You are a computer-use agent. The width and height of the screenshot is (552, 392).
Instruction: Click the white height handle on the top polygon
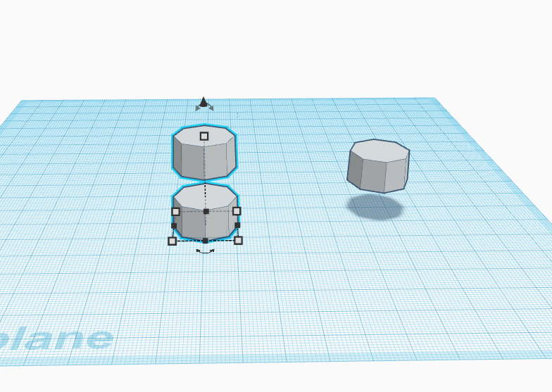click(x=204, y=137)
